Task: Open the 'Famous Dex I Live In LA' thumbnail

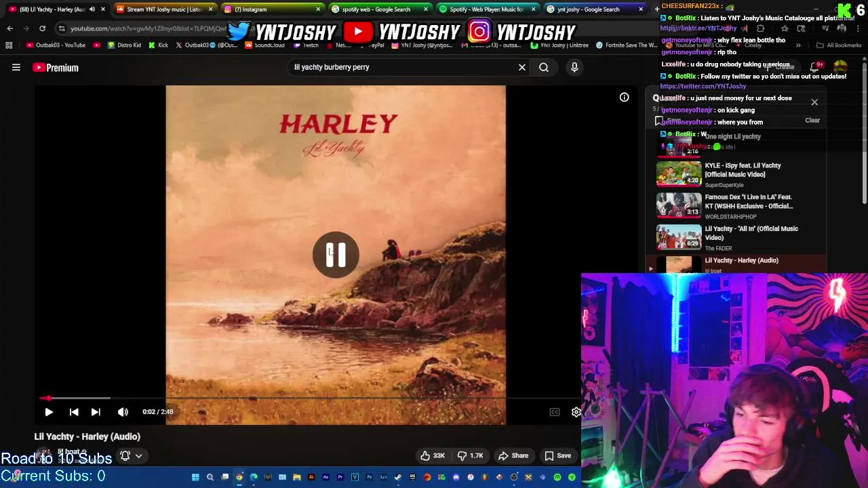Action: click(x=679, y=204)
